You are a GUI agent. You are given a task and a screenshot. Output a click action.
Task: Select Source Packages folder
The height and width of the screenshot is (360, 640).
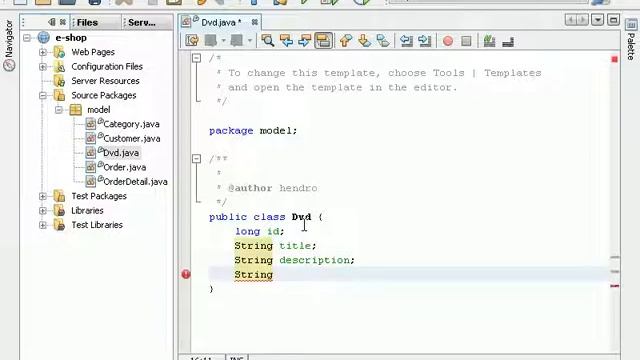click(104, 96)
